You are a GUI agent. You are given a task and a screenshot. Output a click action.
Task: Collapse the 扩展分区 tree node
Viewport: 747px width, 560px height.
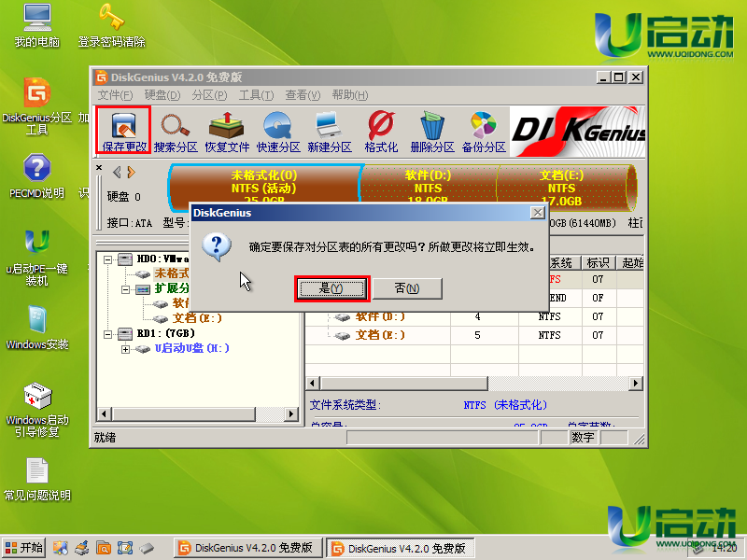coord(125,289)
